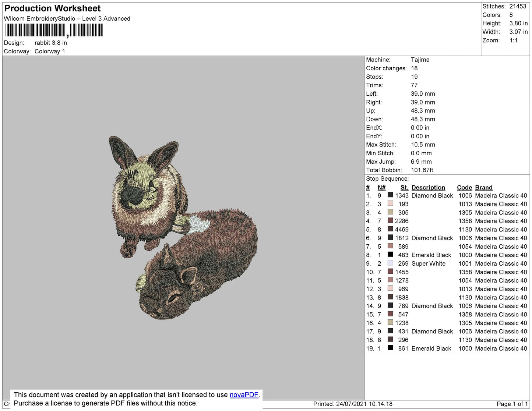
Task: Click the Brand column header
Action: (x=484, y=187)
